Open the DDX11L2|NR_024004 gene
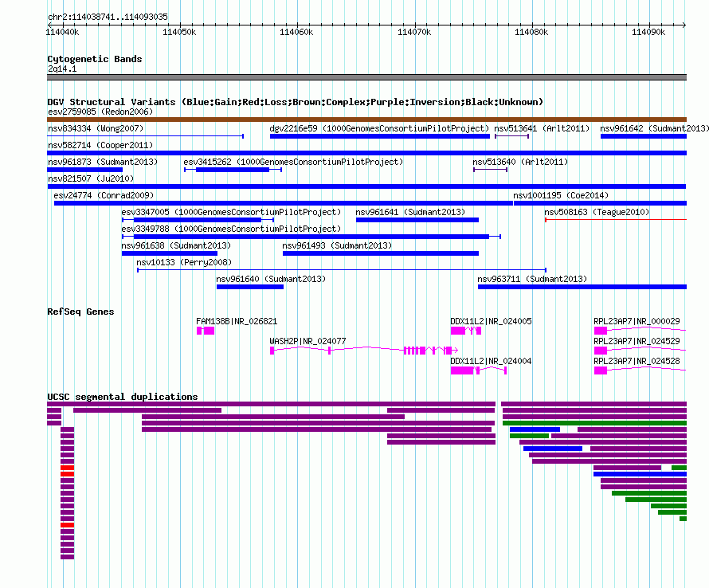The height and width of the screenshot is (588, 709). click(x=479, y=371)
